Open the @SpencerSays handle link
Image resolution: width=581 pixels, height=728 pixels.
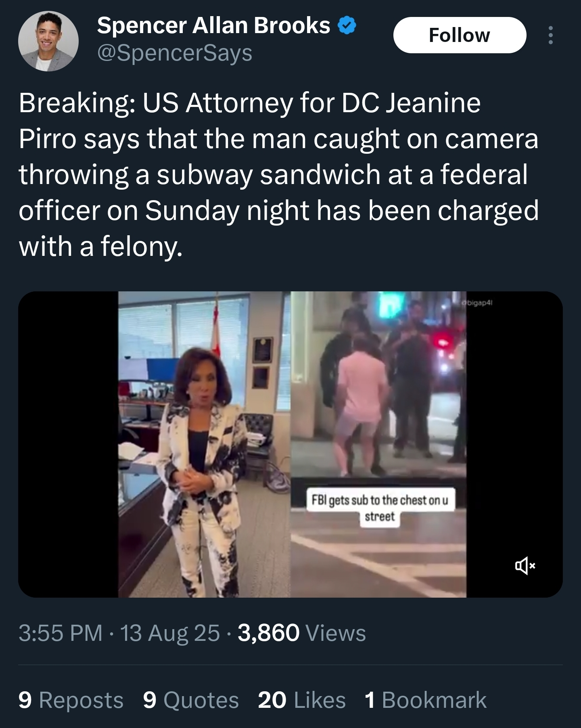tap(175, 53)
